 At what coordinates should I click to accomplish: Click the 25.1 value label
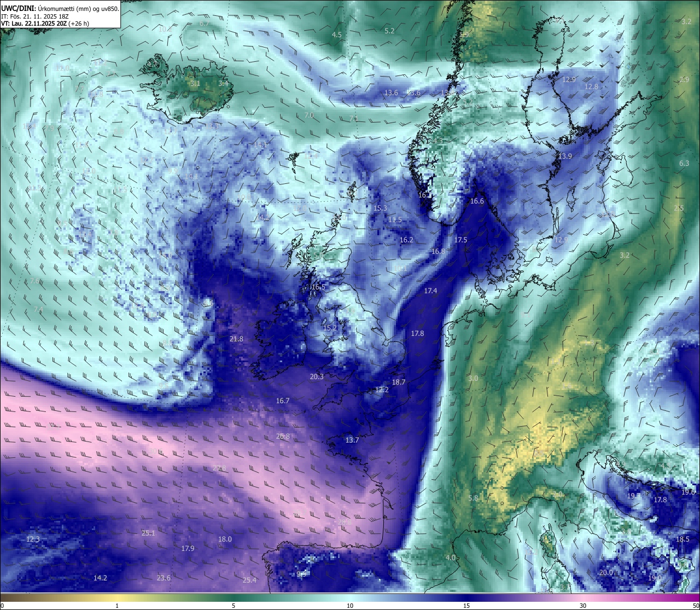coord(148,533)
